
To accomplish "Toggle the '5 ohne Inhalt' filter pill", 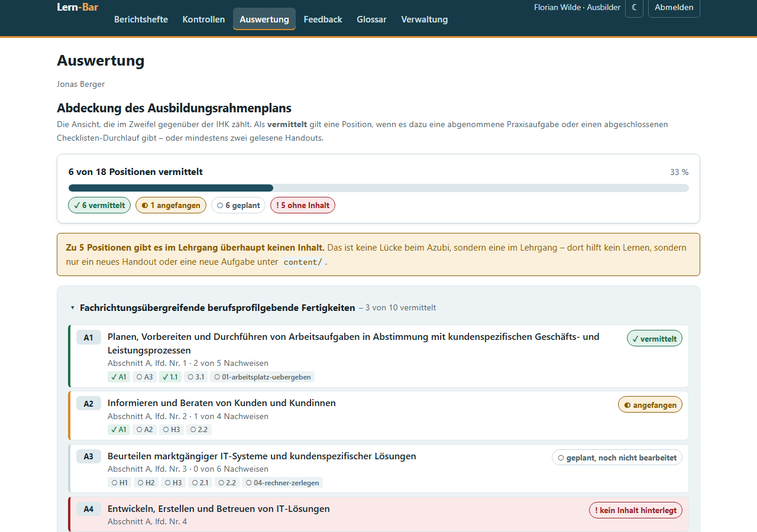I will (303, 205).
